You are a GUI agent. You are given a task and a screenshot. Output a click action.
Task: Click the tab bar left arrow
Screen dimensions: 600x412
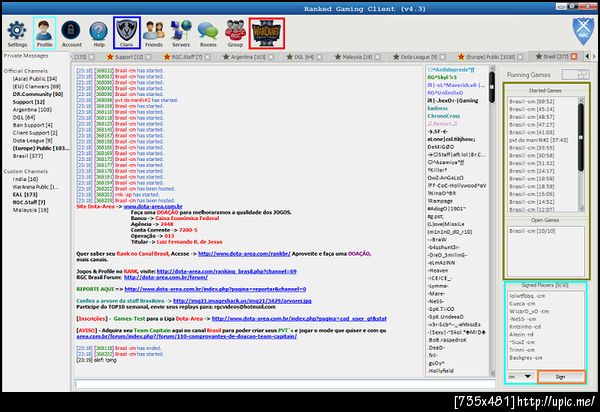(x=587, y=56)
